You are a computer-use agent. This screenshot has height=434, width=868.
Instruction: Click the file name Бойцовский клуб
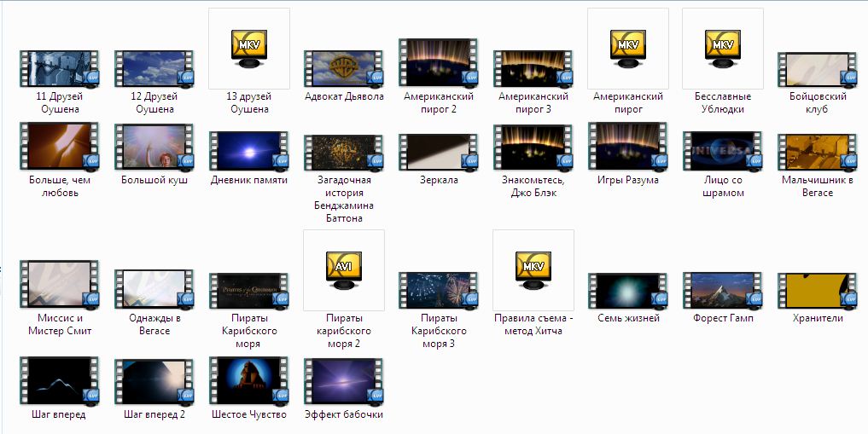818,103
